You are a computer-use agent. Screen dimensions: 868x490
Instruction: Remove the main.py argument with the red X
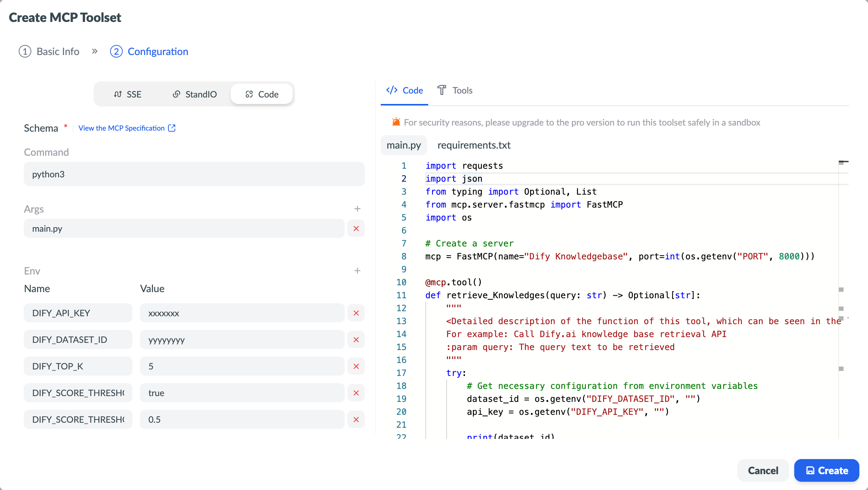(356, 228)
